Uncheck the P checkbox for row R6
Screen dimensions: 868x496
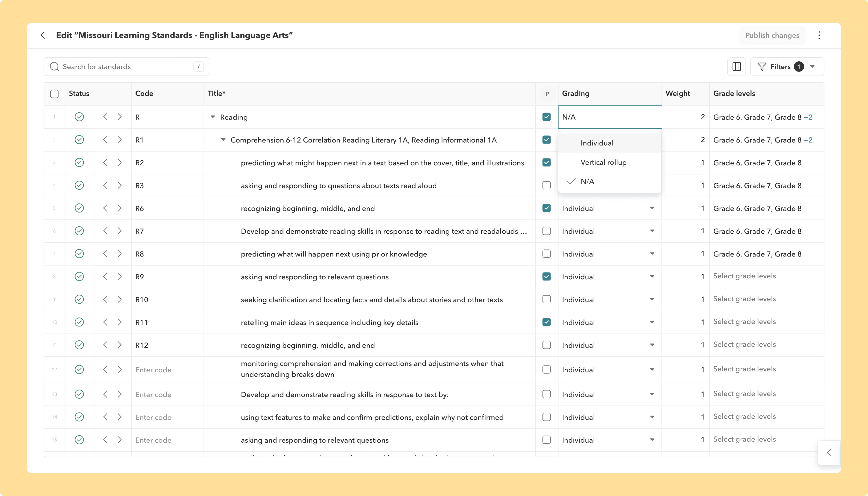(x=546, y=208)
